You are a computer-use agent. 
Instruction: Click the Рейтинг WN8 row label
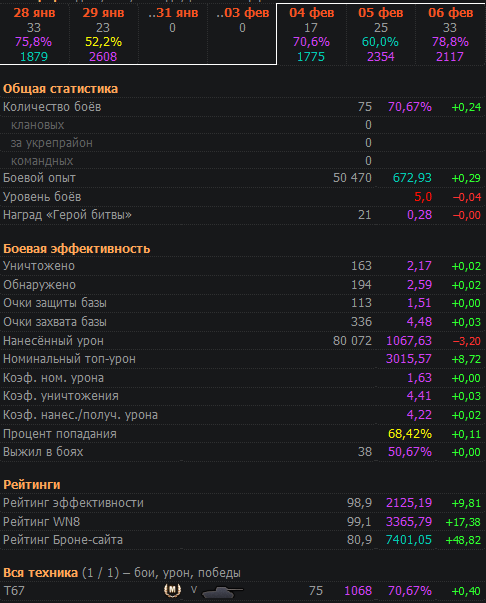coord(42,522)
